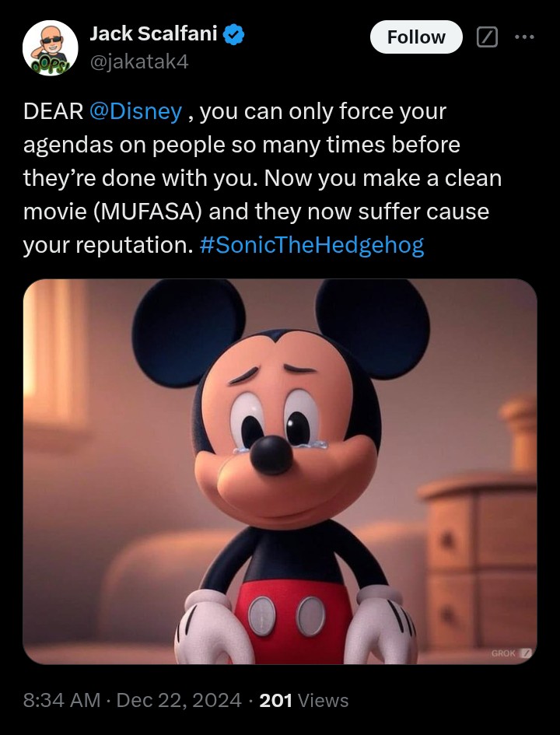
Task: Open Jack Scalfani's profile picture
Action: 50,47
